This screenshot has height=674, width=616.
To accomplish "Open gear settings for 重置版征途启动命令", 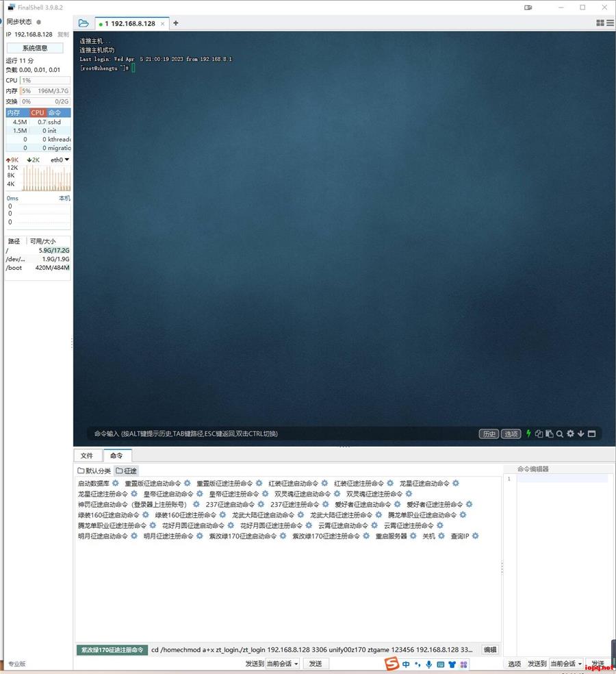I will click(188, 483).
